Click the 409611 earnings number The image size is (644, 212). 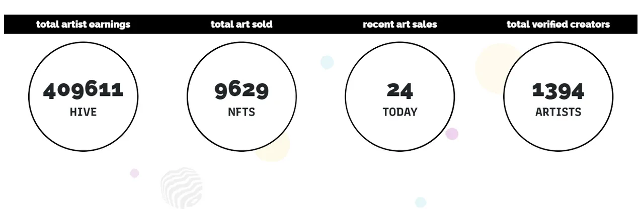[x=83, y=90]
